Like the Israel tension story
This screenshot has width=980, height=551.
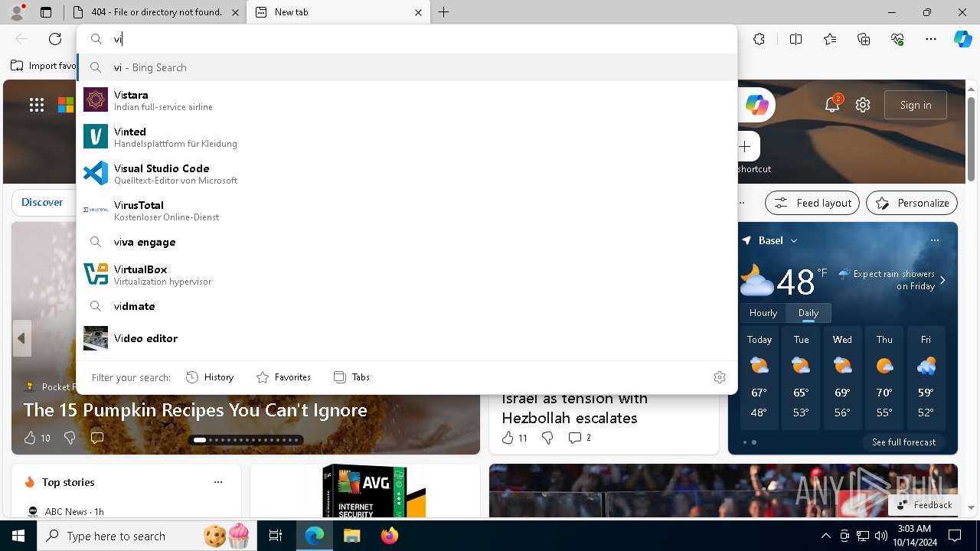pos(508,438)
